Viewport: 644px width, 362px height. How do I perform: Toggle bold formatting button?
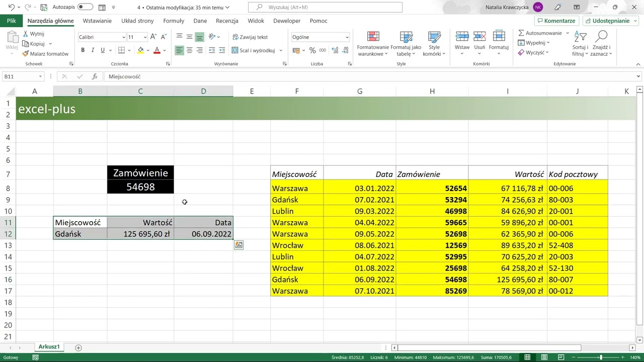[x=83, y=50]
